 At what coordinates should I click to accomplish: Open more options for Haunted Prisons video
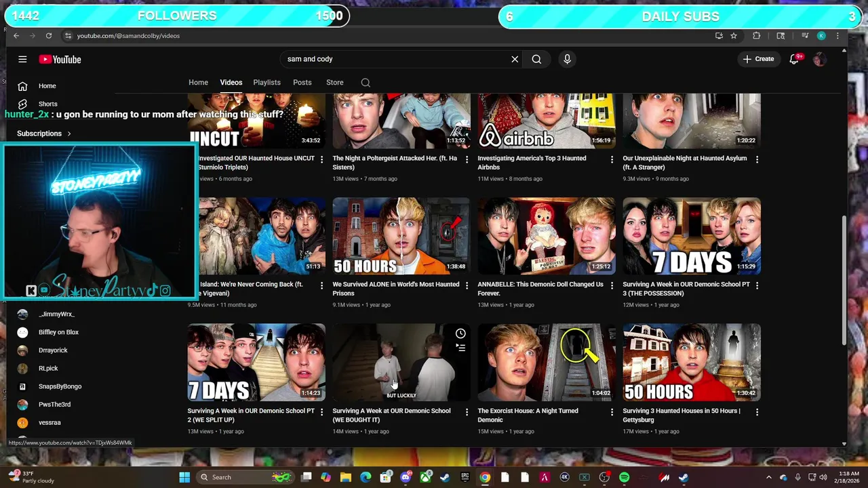point(467,285)
